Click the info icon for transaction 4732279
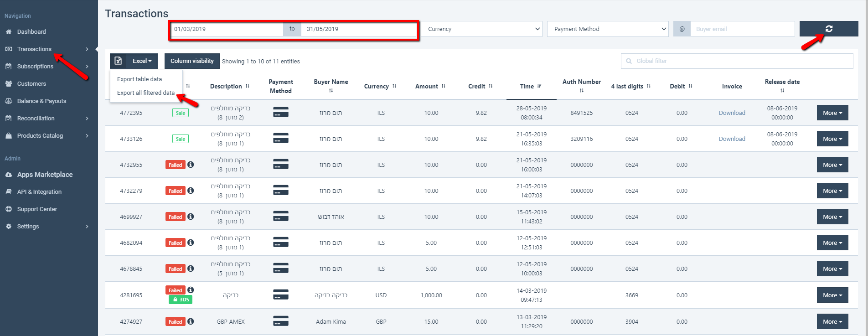The height and width of the screenshot is (336, 868). pos(191,191)
